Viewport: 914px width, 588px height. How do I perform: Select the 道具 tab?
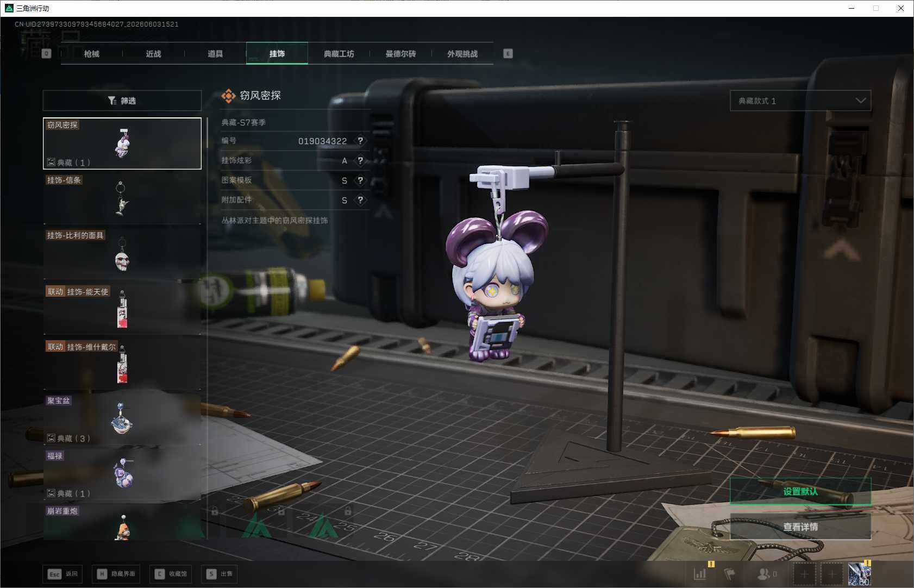215,54
